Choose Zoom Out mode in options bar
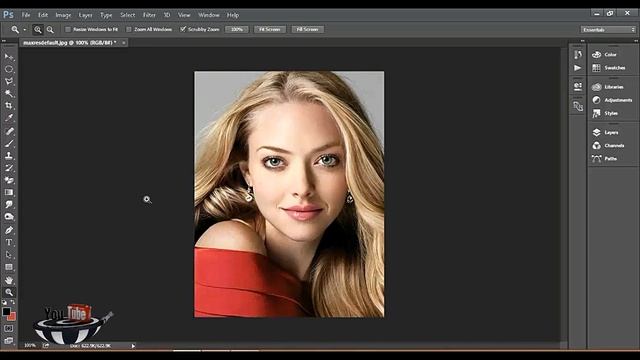This screenshot has width=640, height=360. click(x=50, y=29)
